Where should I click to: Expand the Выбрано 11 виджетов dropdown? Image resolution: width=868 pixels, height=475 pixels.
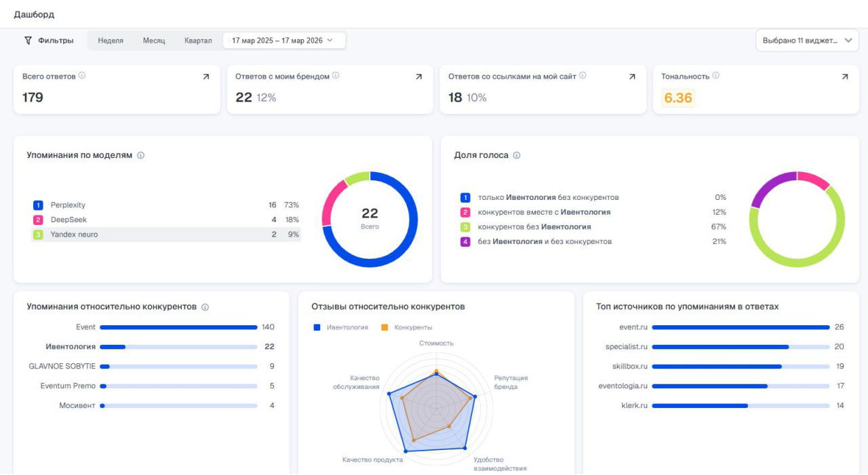click(x=807, y=41)
